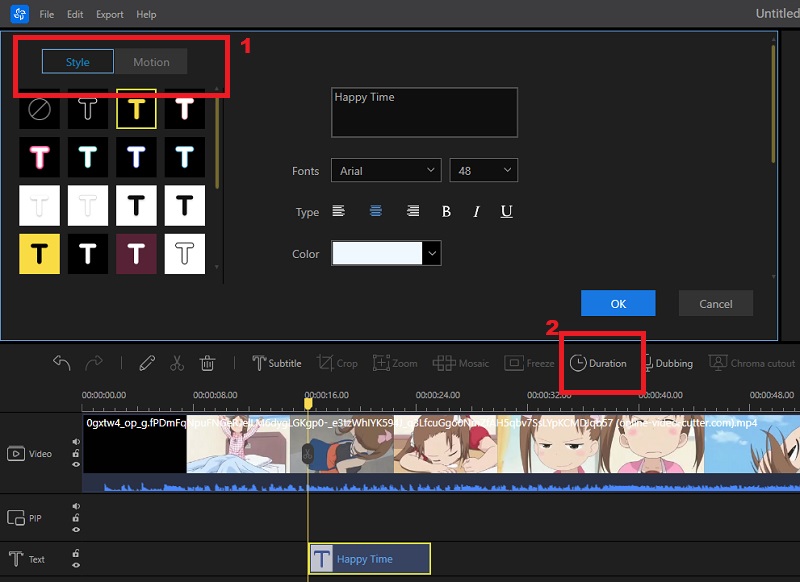Viewport: 800px width, 582px height.
Task: Switch to the Motion tab
Action: tap(151, 61)
